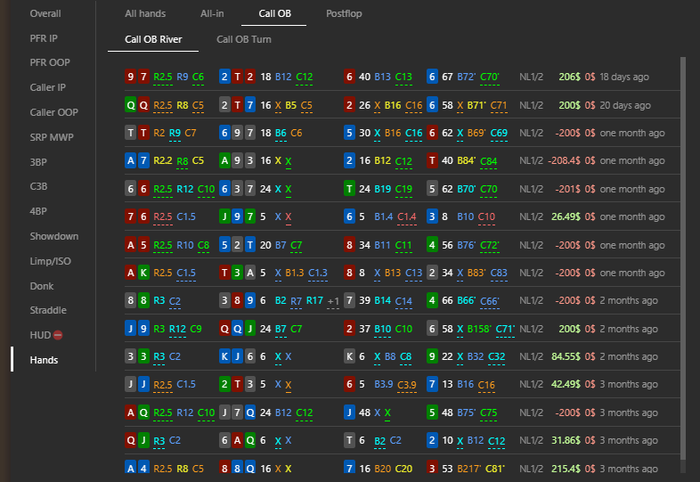Switch to the All hands tab

click(145, 13)
